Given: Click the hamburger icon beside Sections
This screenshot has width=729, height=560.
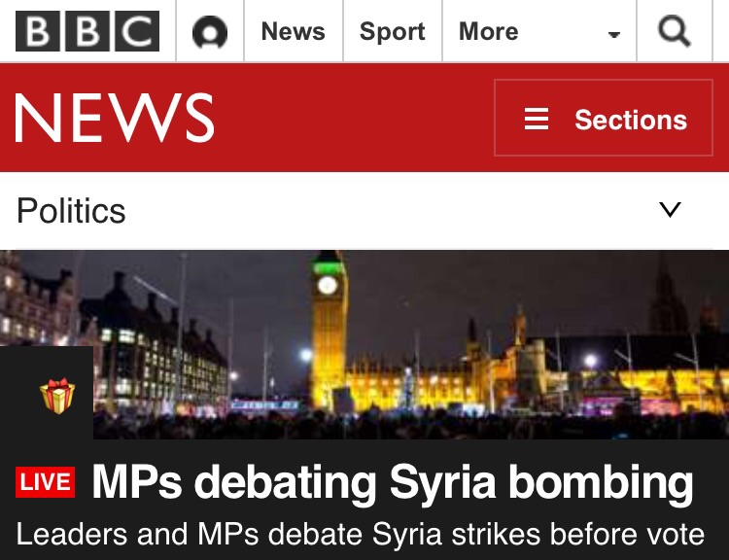Looking at the screenshot, I should click(537, 119).
